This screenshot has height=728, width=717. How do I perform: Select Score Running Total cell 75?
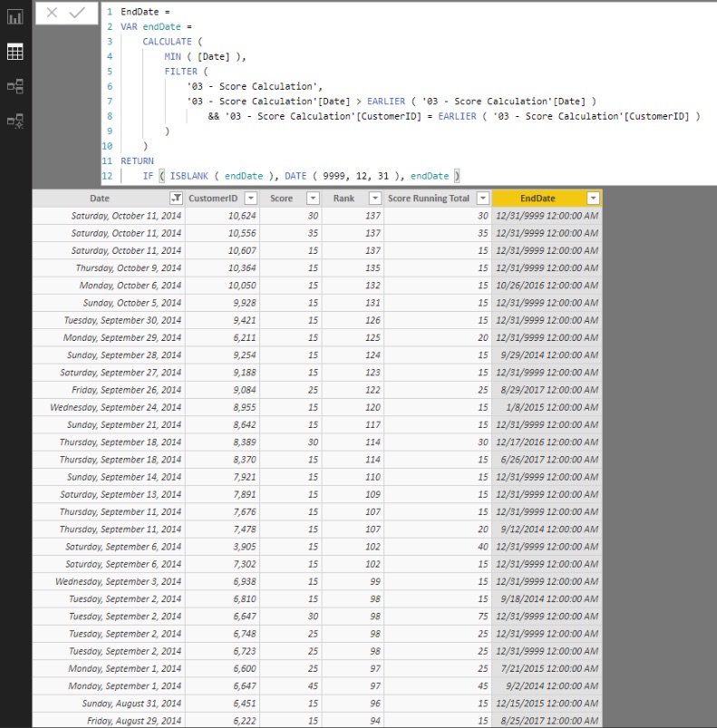point(438,616)
